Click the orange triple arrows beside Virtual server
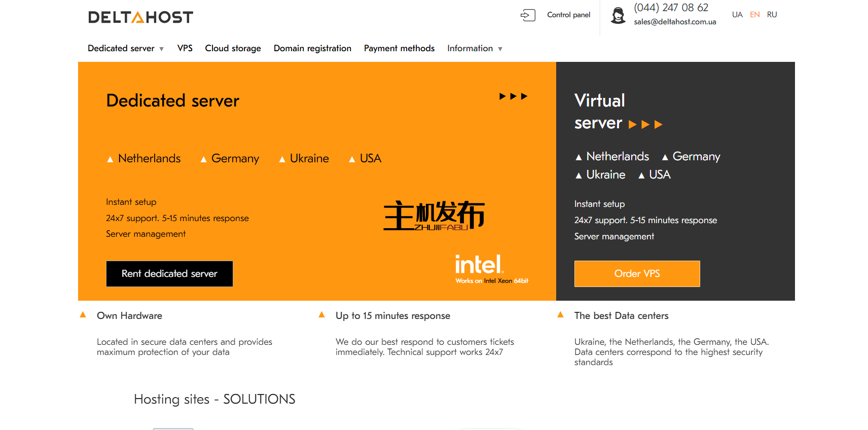Viewport: 868px width, 430px height. click(645, 124)
